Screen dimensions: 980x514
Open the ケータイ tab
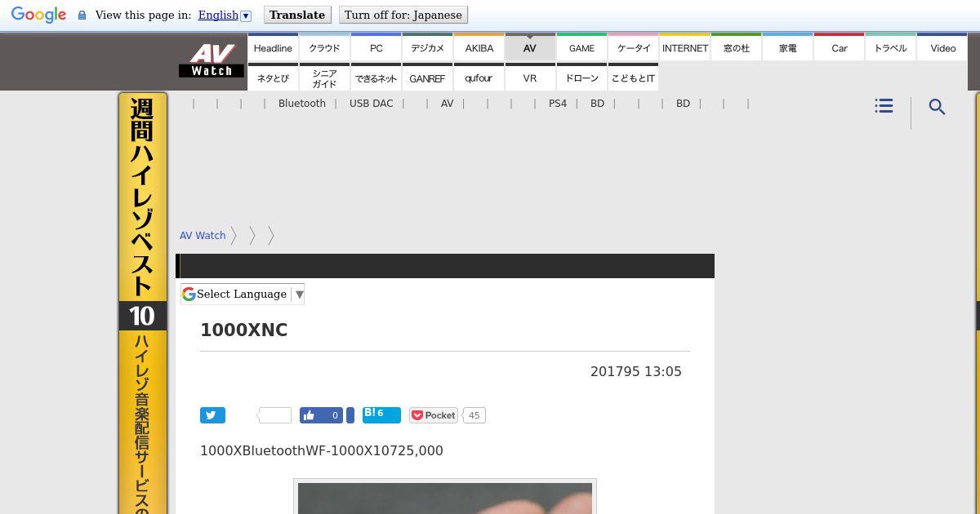(x=633, y=47)
